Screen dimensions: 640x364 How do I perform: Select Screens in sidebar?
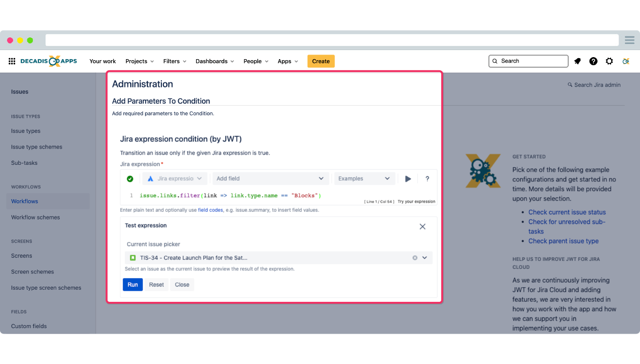coord(22,256)
